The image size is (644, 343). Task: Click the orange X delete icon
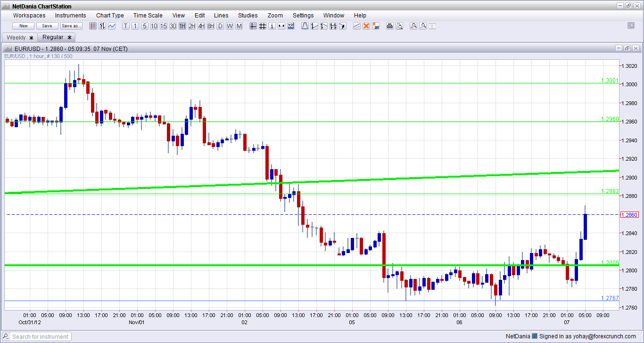366,26
